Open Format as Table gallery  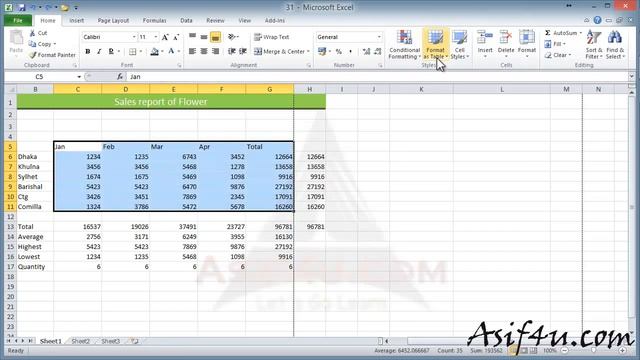(436, 44)
